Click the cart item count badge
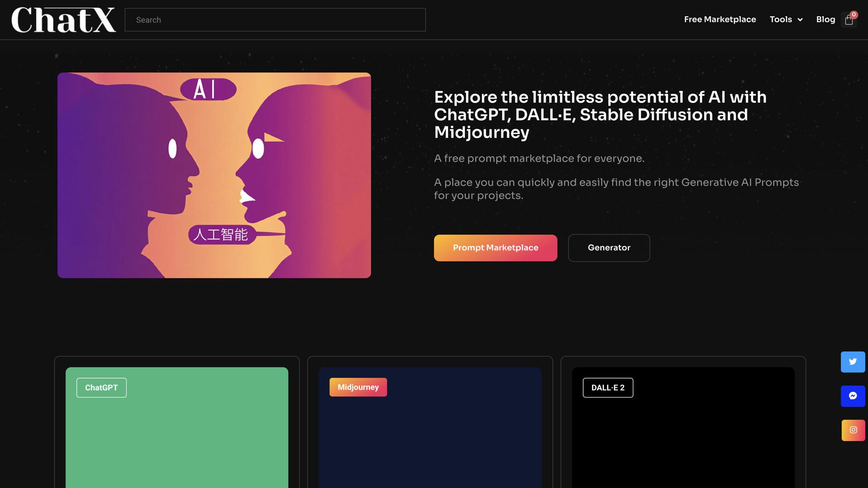This screenshot has height=488, width=868. tap(854, 14)
